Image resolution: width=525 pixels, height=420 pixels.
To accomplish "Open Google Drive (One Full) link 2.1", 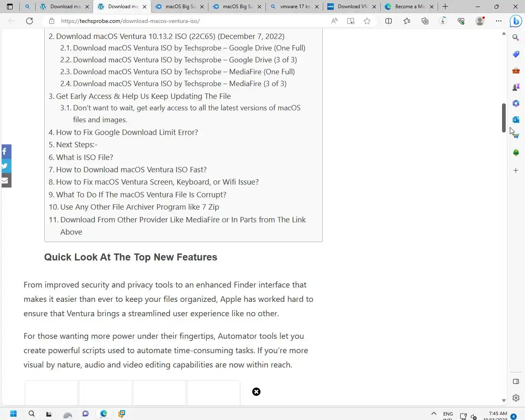I will (x=189, y=48).
